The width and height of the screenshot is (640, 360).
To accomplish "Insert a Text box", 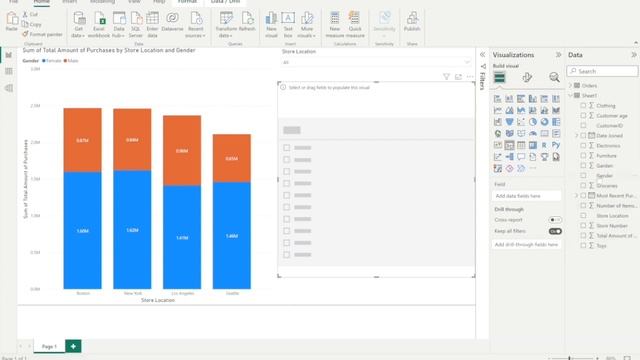I will pyautogui.click(x=288, y=24).
